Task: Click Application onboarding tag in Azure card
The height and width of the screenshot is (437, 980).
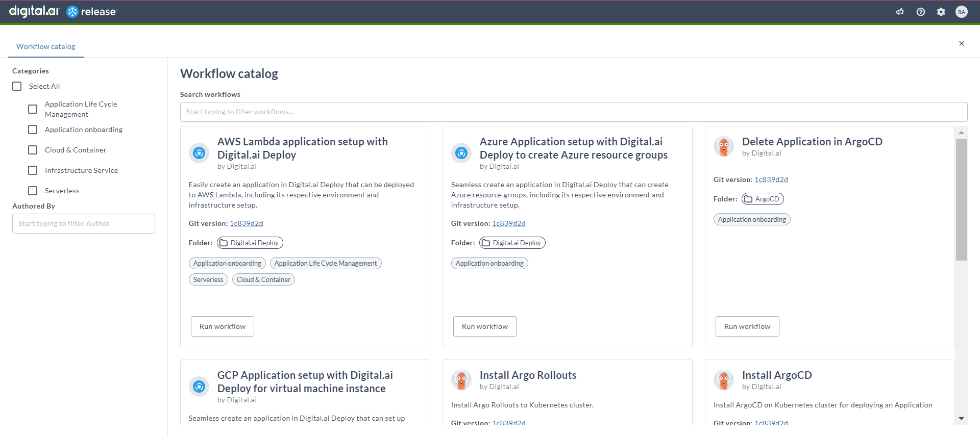Action: (489, 263)
